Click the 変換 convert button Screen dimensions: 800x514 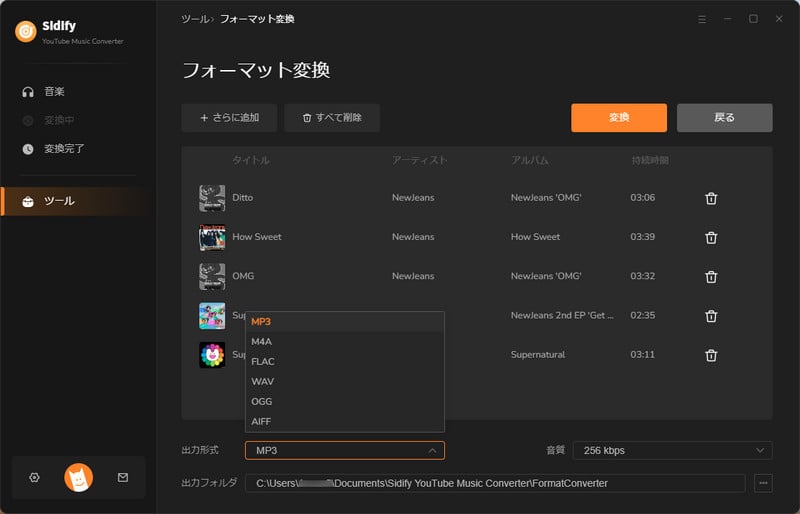point(619,117)
